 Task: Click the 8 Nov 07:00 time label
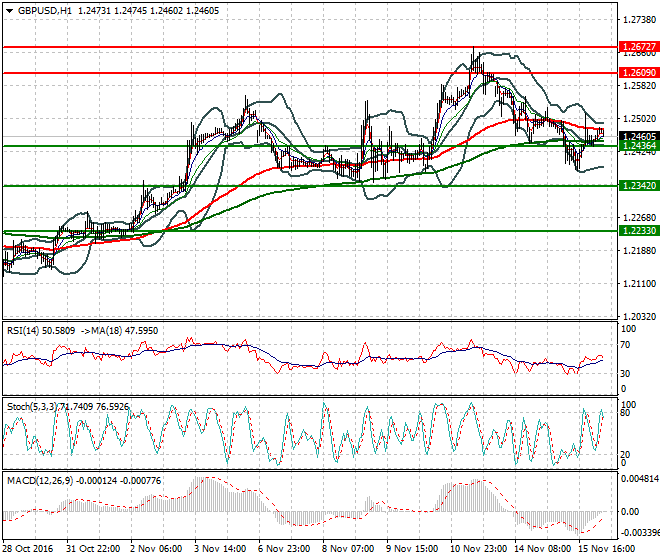pos(348,549)
